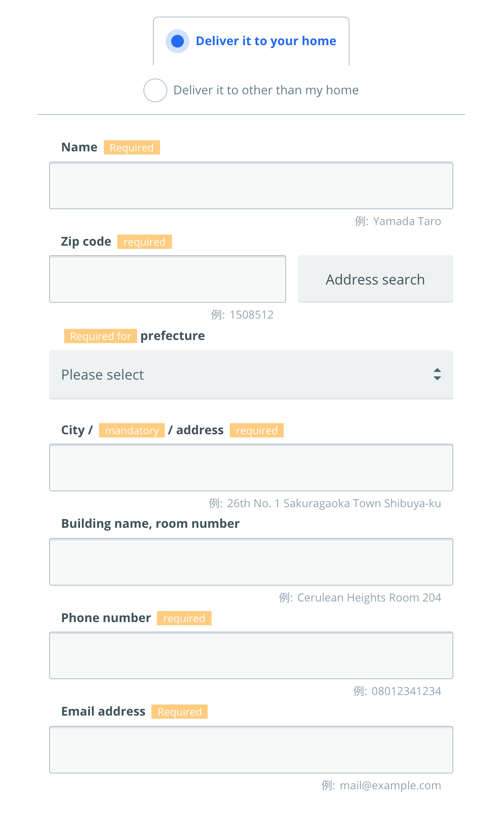Click the Required badge next to Email address
Image resolution: width=504 pixels, height=821 pixels.
tap(179, 712)
